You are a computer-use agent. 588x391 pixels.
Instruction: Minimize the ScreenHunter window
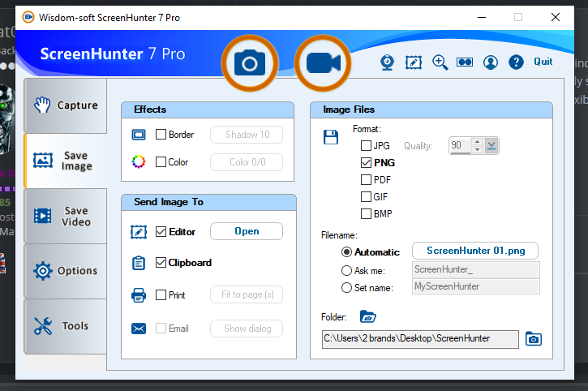pyautogui.click(x=482, y=17)
